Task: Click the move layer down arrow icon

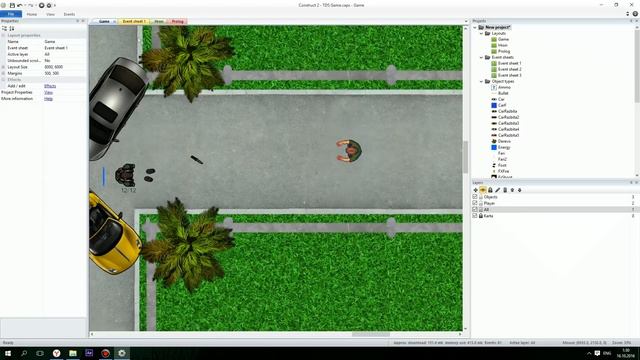Action: point(520,190)
